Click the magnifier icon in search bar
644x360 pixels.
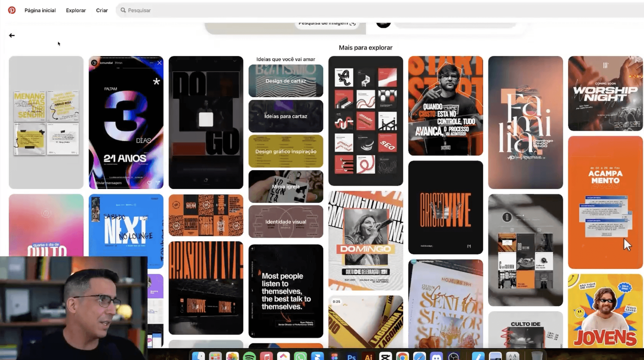[x=123, y=10]
